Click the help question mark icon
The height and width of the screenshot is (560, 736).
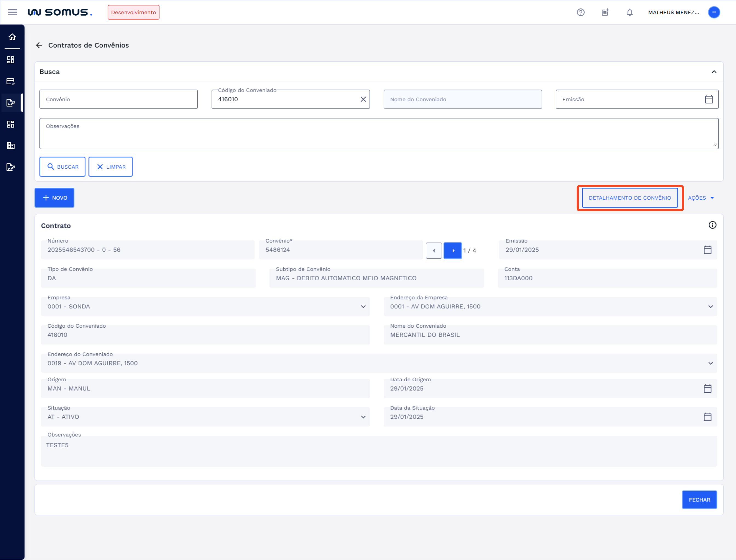(x=580, y=12)
